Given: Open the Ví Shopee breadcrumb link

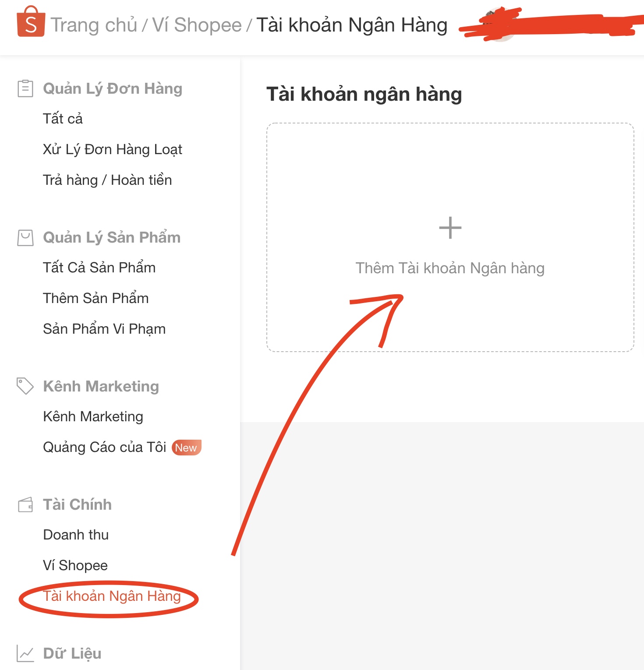Looking at the screenshot, I should pos(197,25).
